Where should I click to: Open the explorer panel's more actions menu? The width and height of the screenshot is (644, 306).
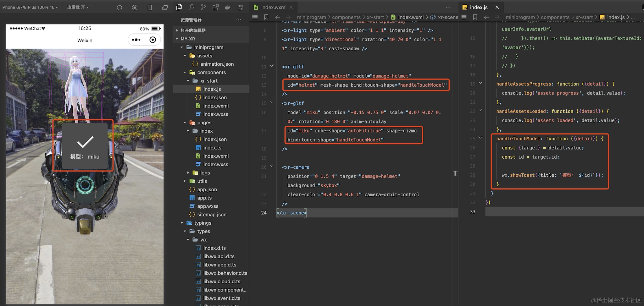tap(239, 19)
